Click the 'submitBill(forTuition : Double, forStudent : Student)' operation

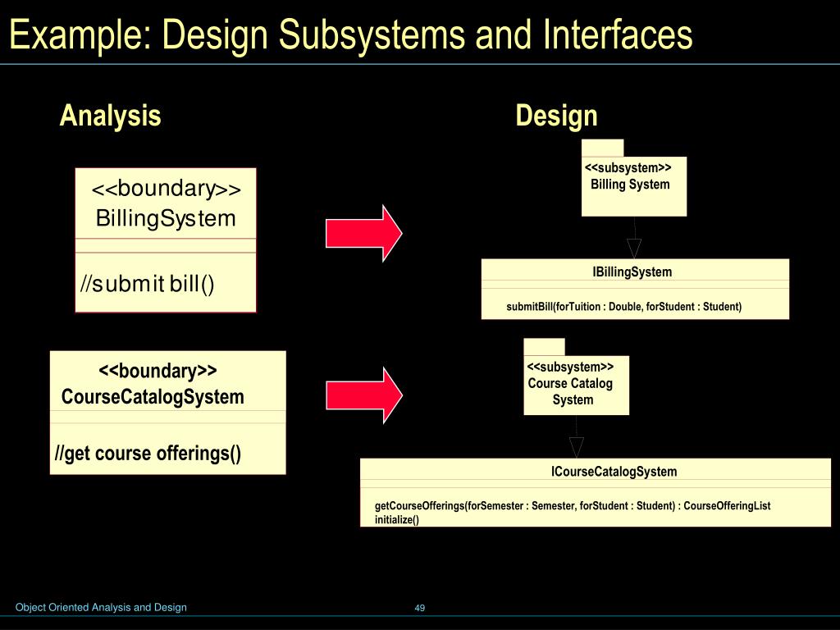pyautogui.click(x=624, y=307)
